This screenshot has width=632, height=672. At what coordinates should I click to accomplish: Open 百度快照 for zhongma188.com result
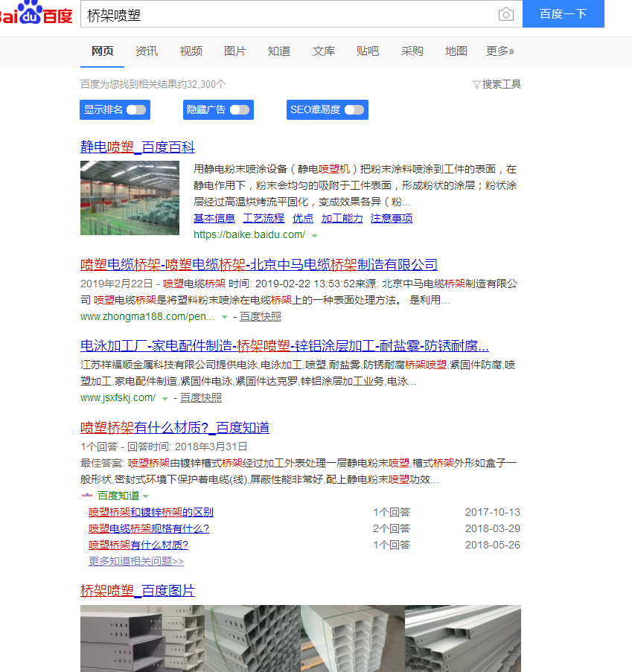tap(261, 317)
